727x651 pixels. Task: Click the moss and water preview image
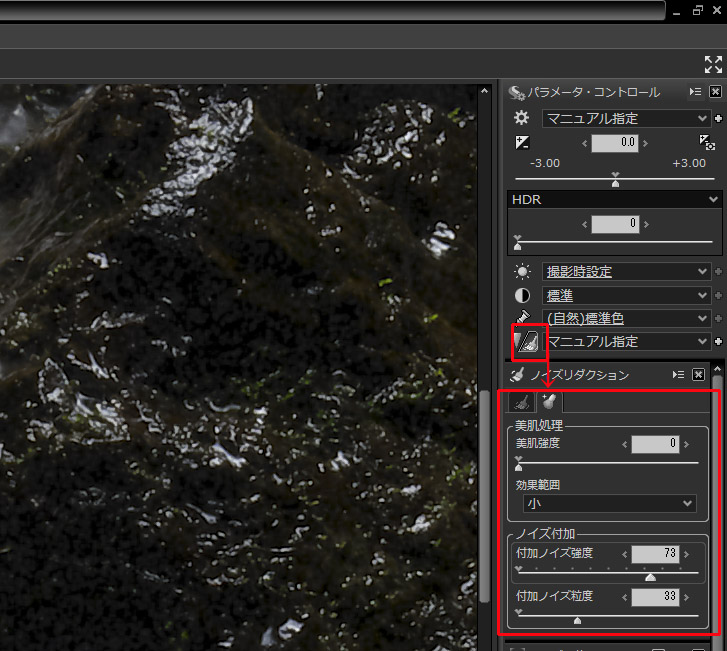pyautogui.click(x=238, y=367)
